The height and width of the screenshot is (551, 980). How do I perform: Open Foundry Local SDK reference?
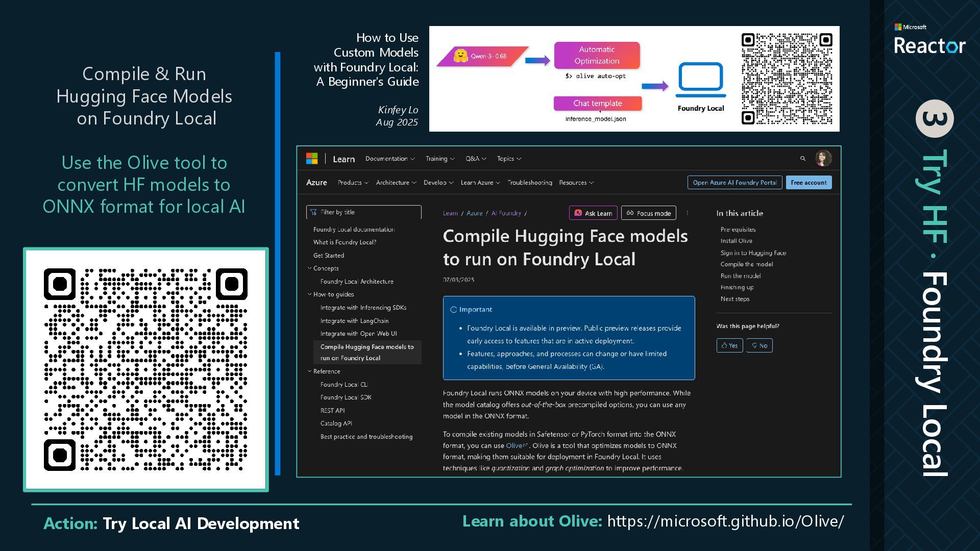tap(346, 397)
